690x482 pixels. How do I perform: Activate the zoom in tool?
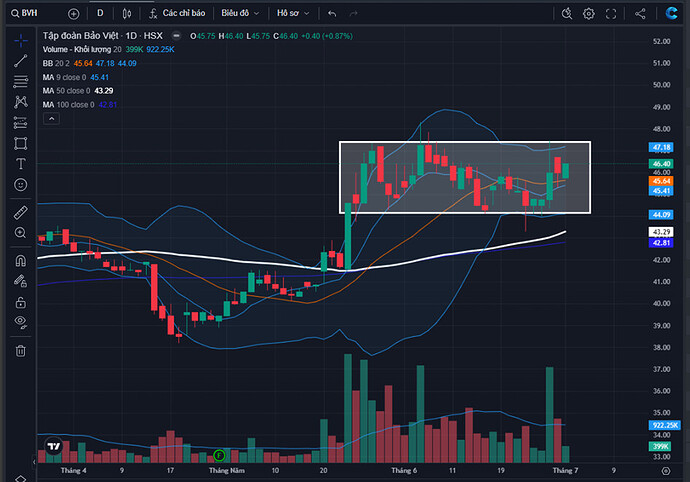point(21,232)
